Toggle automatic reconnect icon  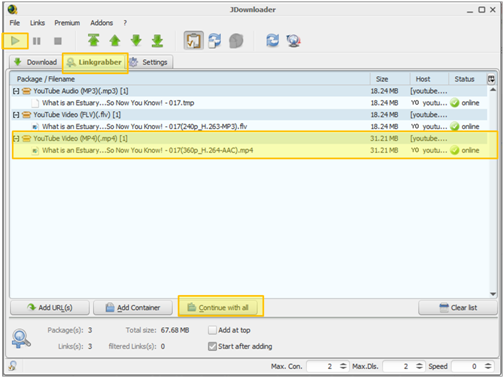click(x=215, y=41)
